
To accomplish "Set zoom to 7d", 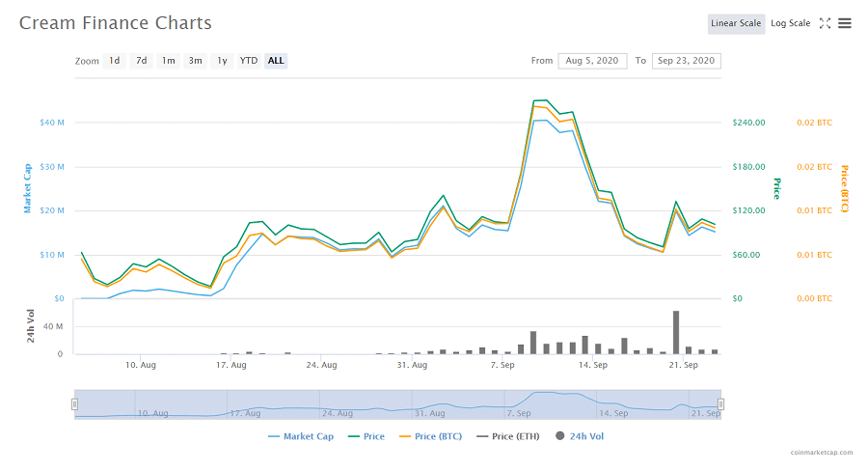I will click(142, 61).
